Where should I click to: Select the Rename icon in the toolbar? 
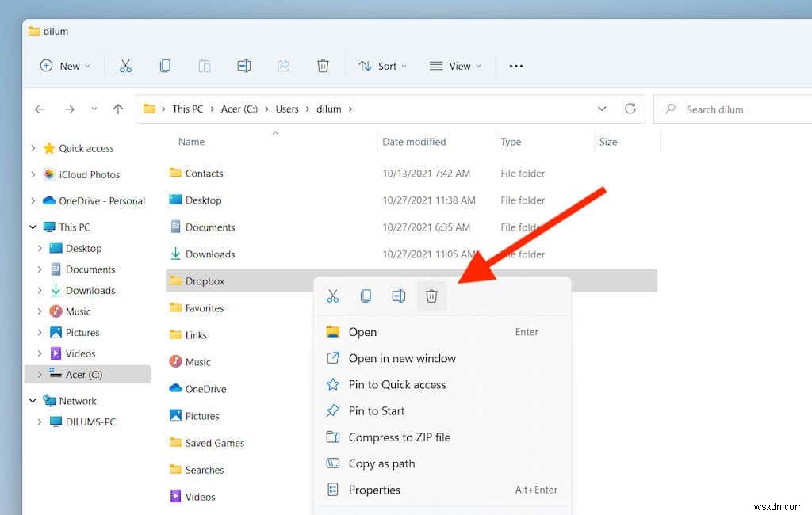pyautogui.click(x=243, y=66)
